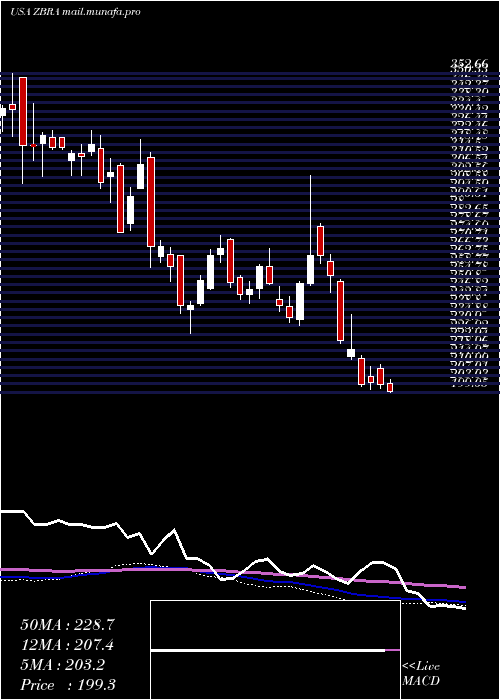Click the '12MA : 207.4' value
The image size is (500, 700).
pos(67,645)
